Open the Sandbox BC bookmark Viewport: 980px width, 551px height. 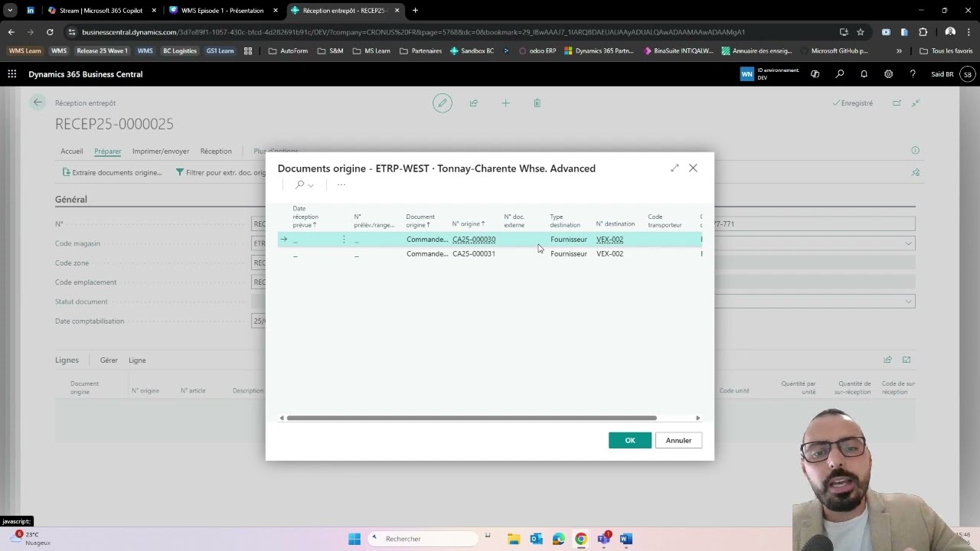[472, 51]
